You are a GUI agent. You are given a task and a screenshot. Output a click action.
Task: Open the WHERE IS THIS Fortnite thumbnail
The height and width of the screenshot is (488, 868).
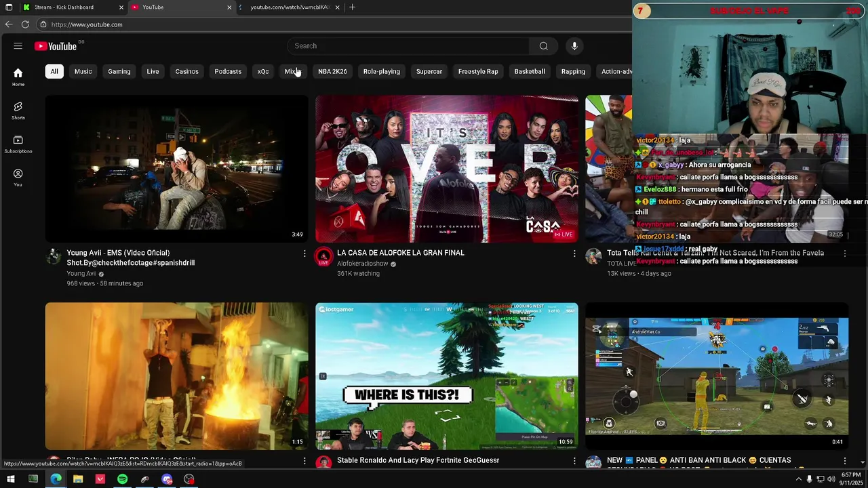447,376
